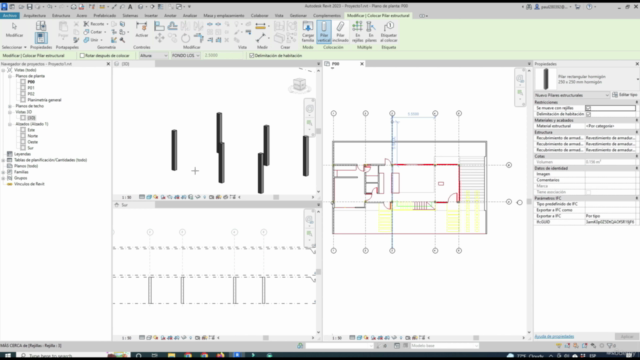
Task: Open the Archivo tab
Action: pyautogui.click(x=10, y=16)
